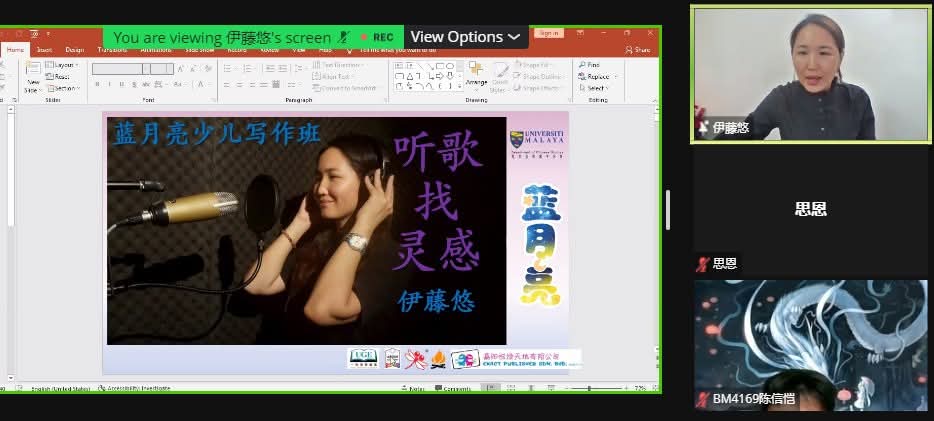The width and height of the screenshot is (934, 421).
Task: Click the Share button in PowerPoint
Action: (638, 50)
